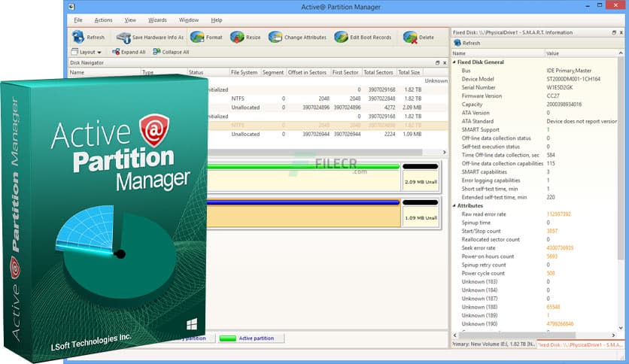Click the S.M.A.R.T. Value column header
Screen dimensions: 629x364
pyautogui.click(x=579, y=53)
